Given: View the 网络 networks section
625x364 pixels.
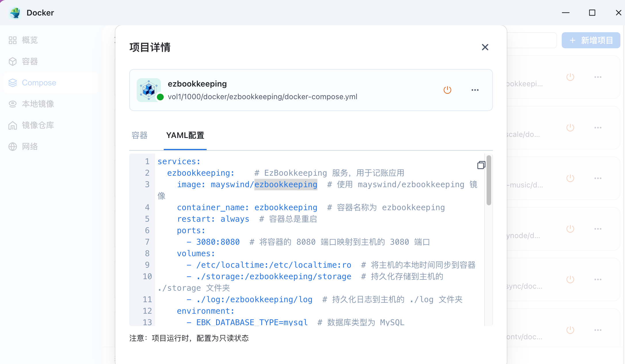Looking at the screenshot, I should click(x=30, y=146).
